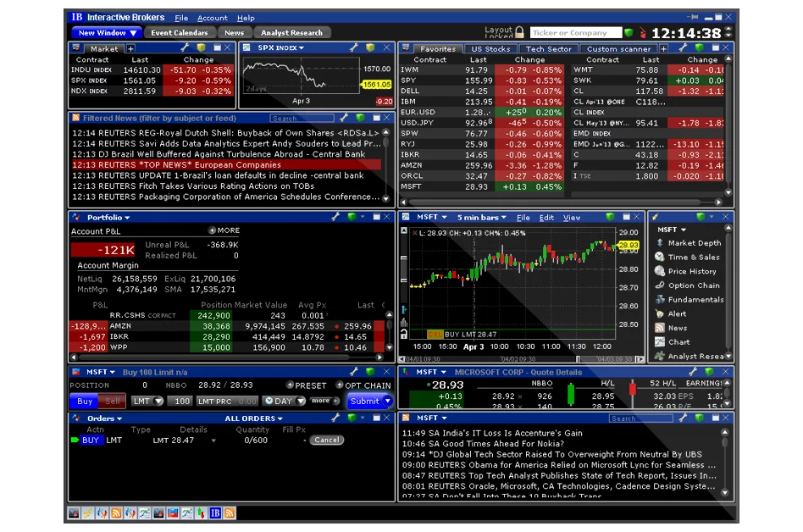Screen dimensions: 803x532
Task: Open the File menu in the main title bar
Action: pyautogui.click(x=181, y=18)
